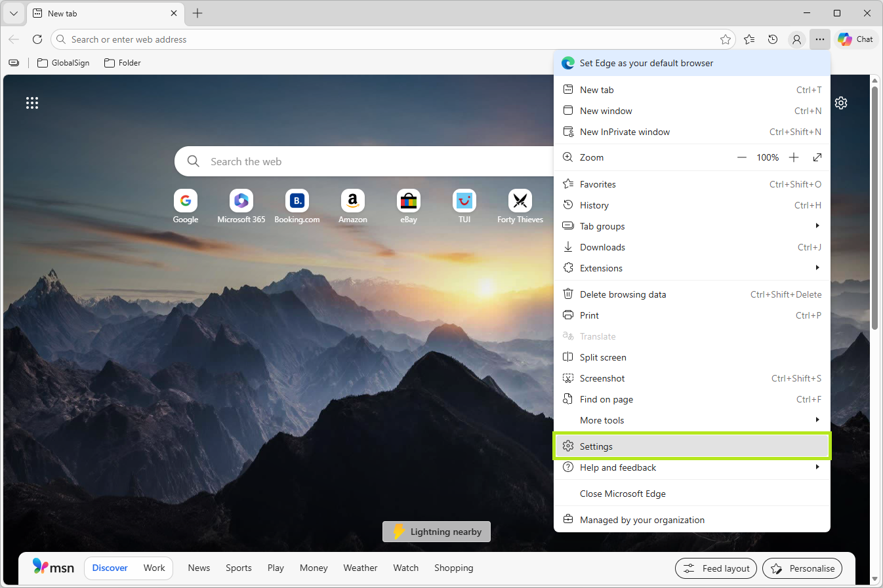Viewport: 883px width, 588px height.
Task: Click the Feed layout button
Action: [x=716, y=568]
